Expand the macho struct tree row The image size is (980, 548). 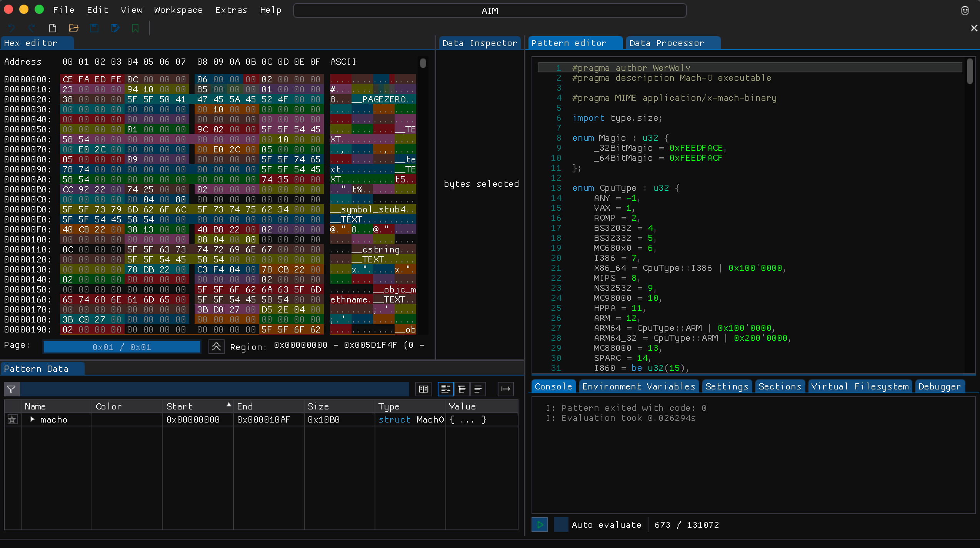[x=33, y=419]
